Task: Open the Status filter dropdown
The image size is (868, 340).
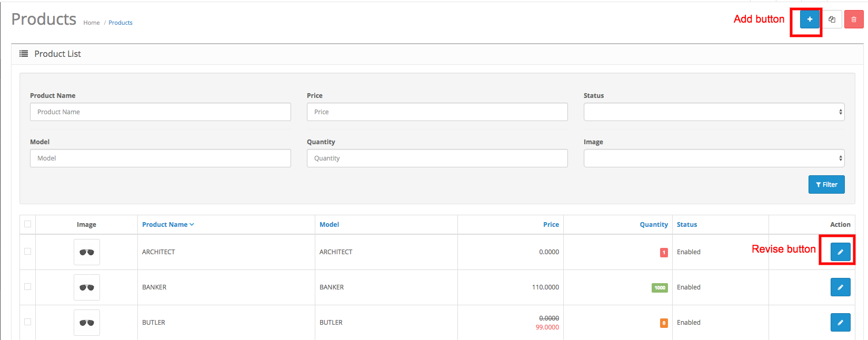Action: click(x=714, y=112)
